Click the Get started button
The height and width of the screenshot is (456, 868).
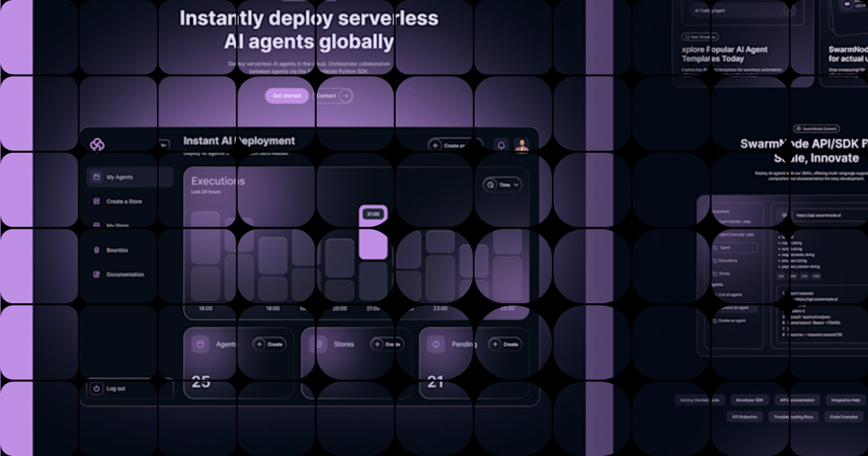click(x=286, y=96)
